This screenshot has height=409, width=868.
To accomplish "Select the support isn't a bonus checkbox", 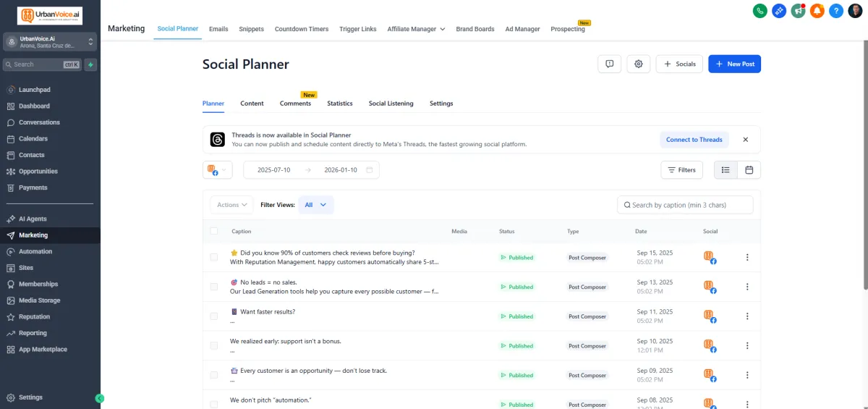I will 213,345.
